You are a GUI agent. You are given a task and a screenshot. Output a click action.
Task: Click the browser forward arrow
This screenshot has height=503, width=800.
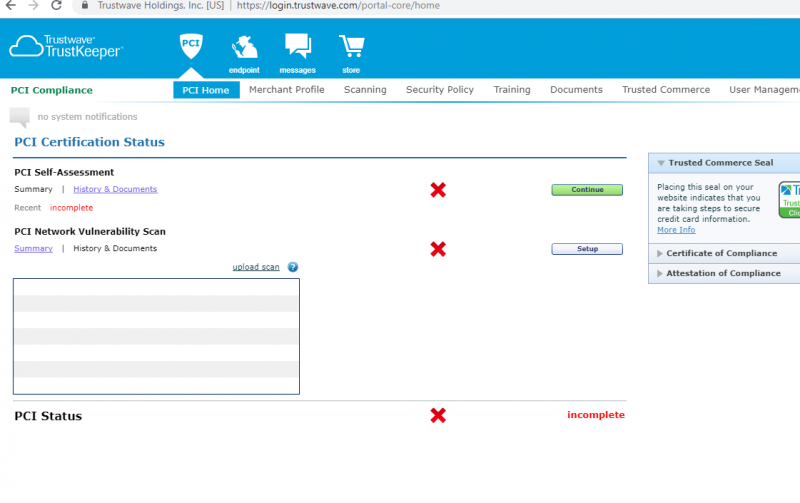(x=34, y=6)
